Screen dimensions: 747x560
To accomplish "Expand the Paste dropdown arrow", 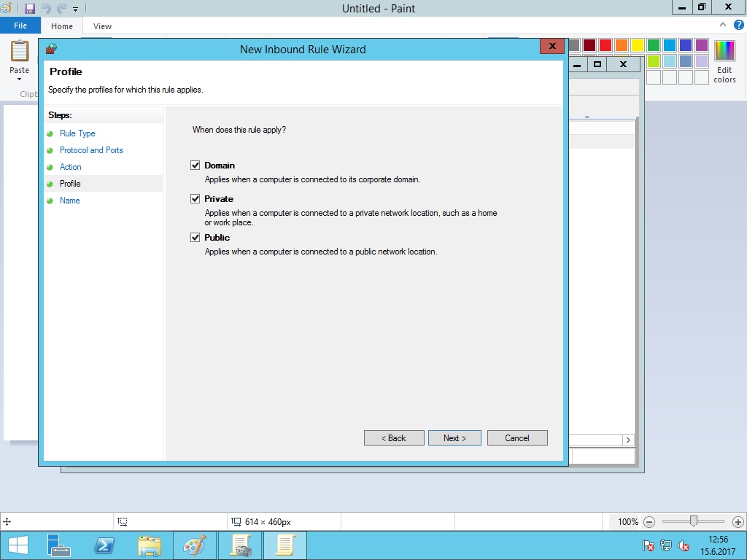I will [19, 79].
